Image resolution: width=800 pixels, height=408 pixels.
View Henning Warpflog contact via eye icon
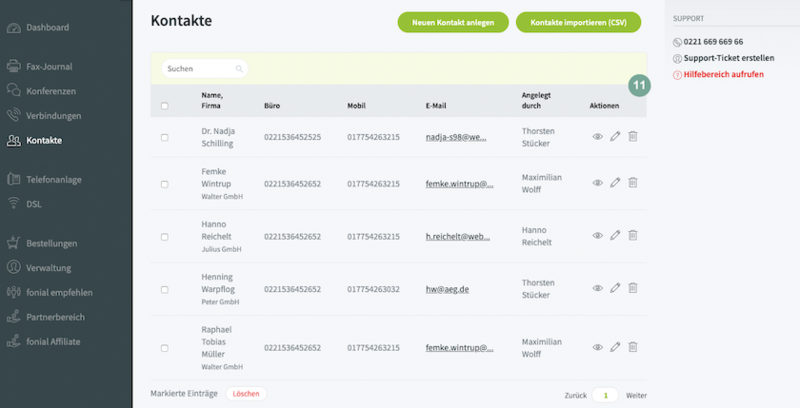(598, 288)
